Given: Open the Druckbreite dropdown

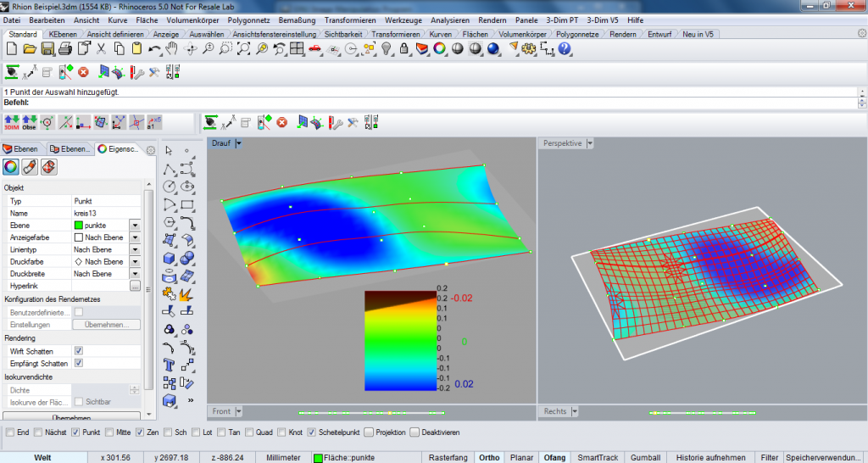Looking at the screenshot, I should [135, 274].
